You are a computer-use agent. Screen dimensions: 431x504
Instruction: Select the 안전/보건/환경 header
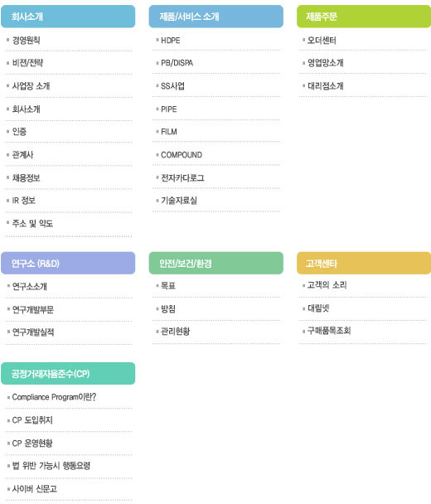[216, 264]
